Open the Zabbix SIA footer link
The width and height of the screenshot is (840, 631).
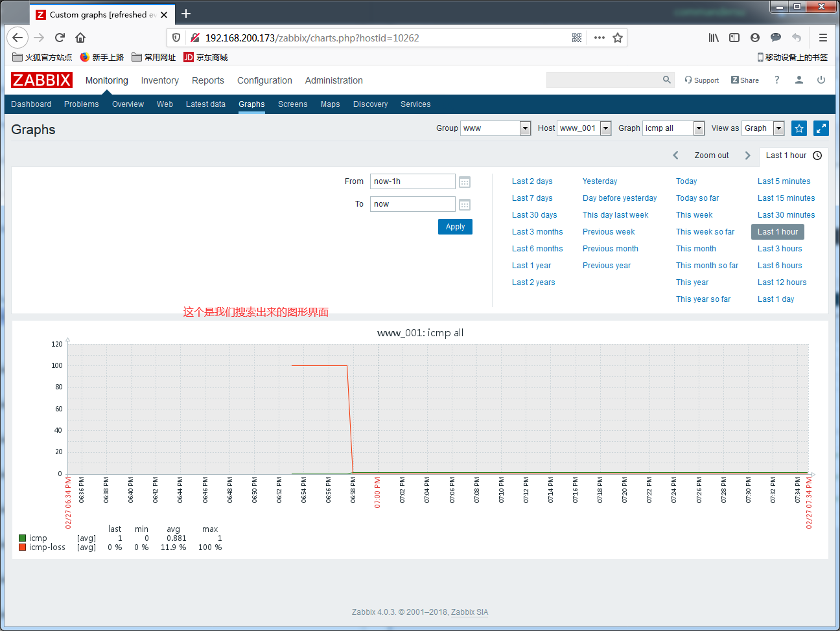coord(469,612)
